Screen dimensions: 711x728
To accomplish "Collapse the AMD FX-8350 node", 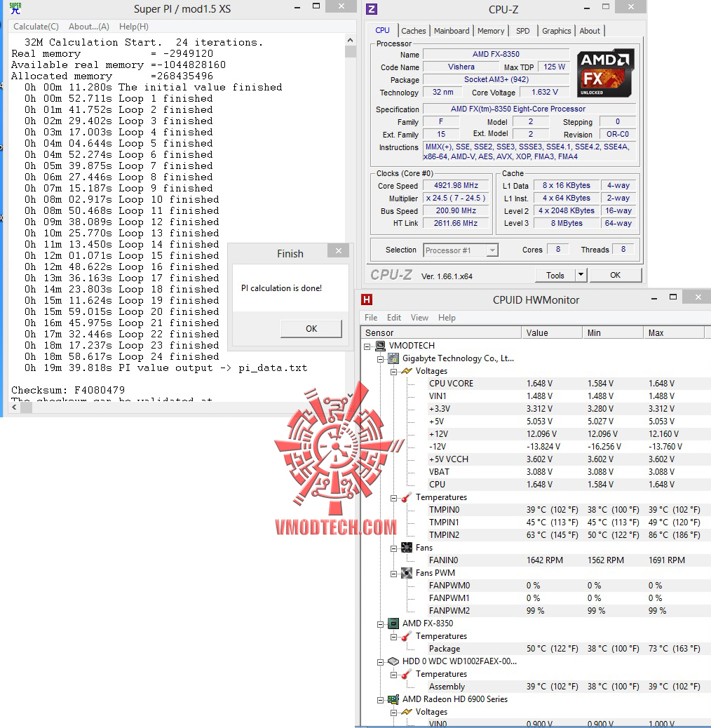I will [x=380, y=624].
